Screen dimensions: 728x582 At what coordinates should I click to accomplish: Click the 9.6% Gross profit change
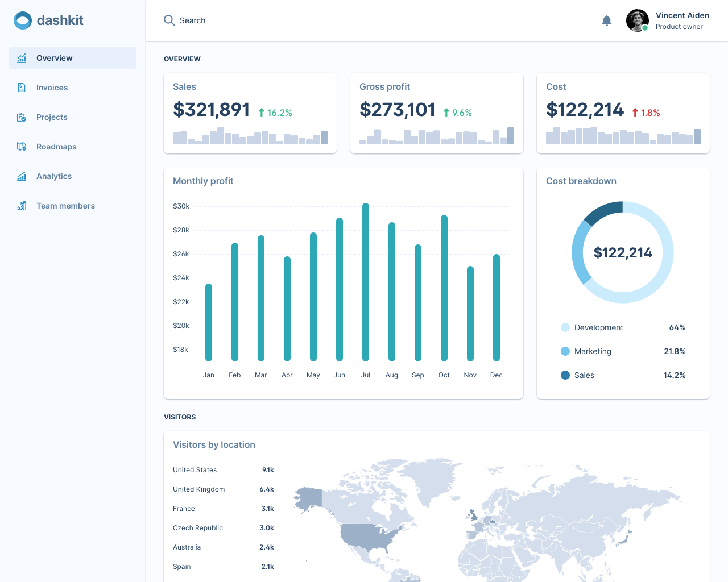[462, 113]
